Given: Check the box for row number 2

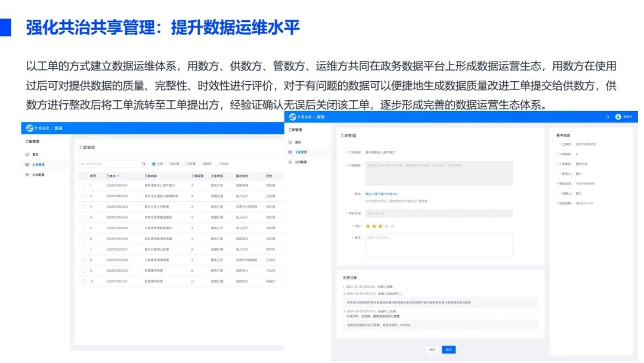Looking at the screenshot, I should (x=84, y=196).
